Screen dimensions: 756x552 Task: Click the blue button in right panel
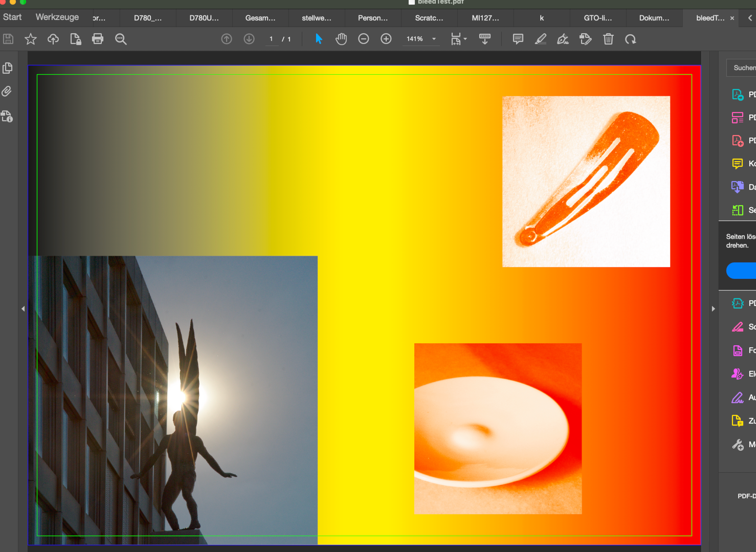pos(742,270)
